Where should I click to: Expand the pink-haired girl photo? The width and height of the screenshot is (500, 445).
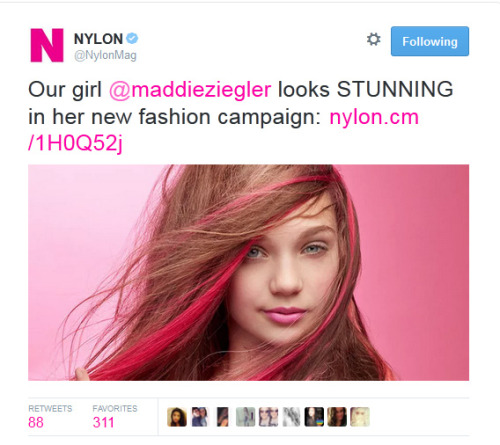[248, 272]
